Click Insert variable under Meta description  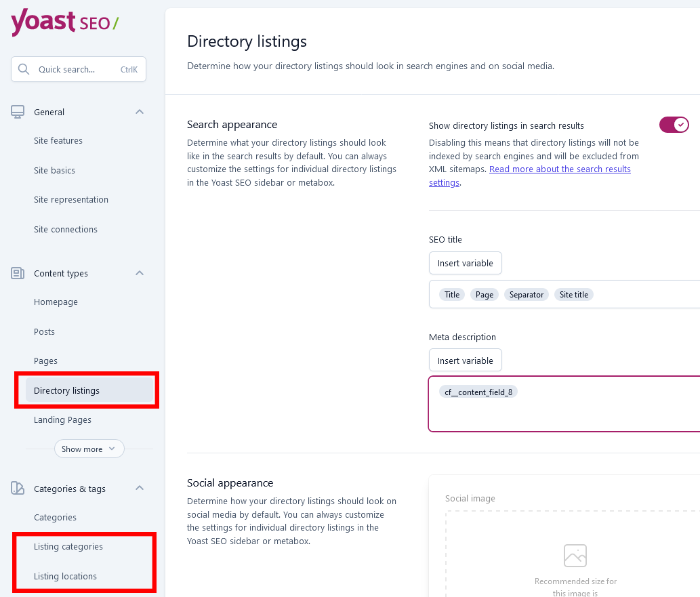point(465,361)
